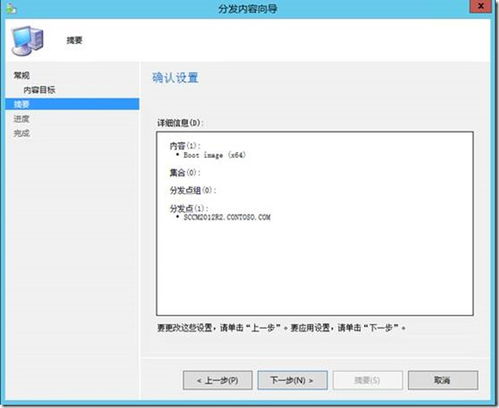Select the 完成 step in sidebar

tap(22, 133)
